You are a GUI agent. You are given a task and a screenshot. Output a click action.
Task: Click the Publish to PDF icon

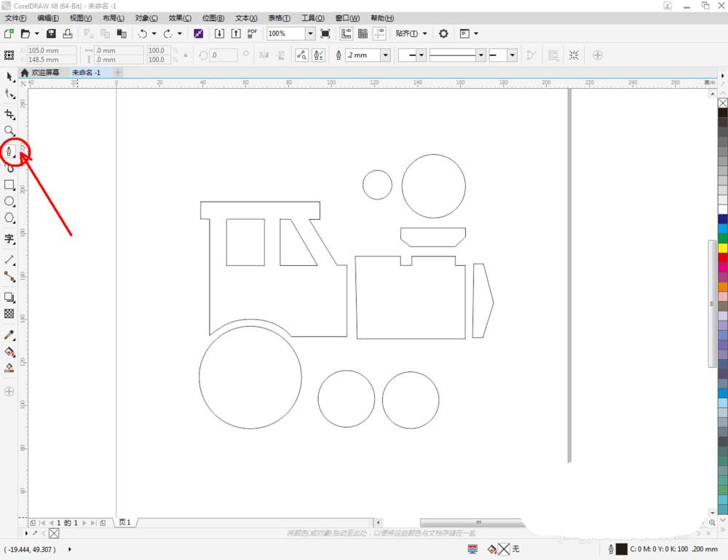click(252, 33)
